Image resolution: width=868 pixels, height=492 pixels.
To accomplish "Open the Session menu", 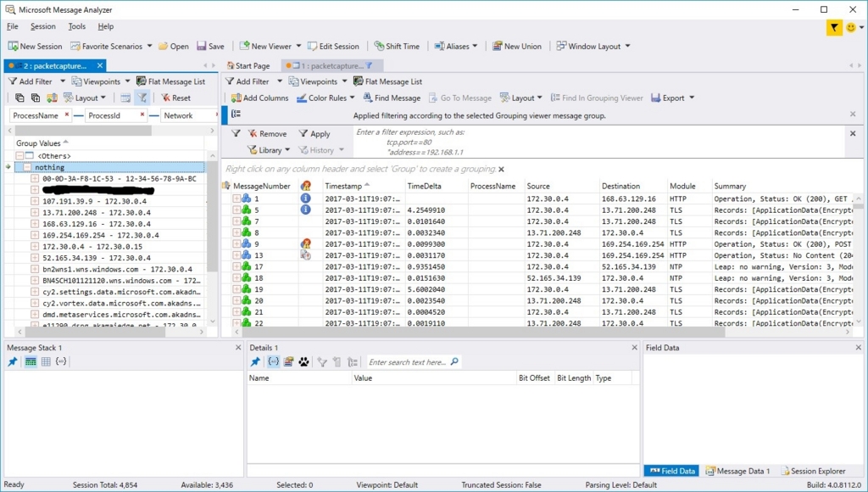I will pos(42,26).
